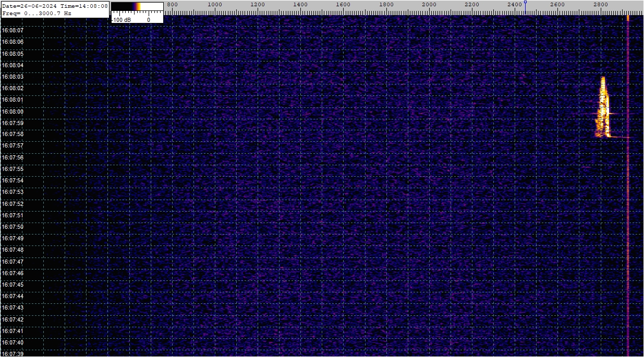Click the 2600 Hz frequency scale label
This screenshot has width=644, height=357.
coord(557,5)
